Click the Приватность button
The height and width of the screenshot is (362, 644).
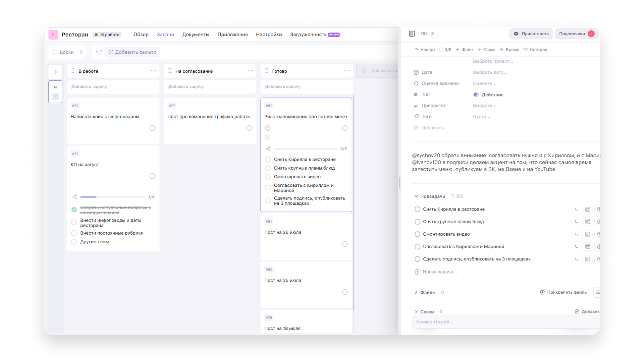(531, 34)
